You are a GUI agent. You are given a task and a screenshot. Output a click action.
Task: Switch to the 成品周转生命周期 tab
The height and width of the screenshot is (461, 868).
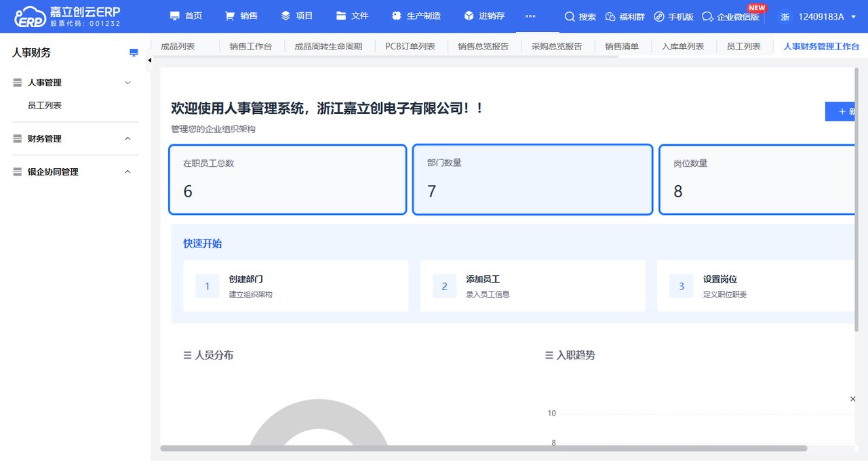click(x=328, y=47)
